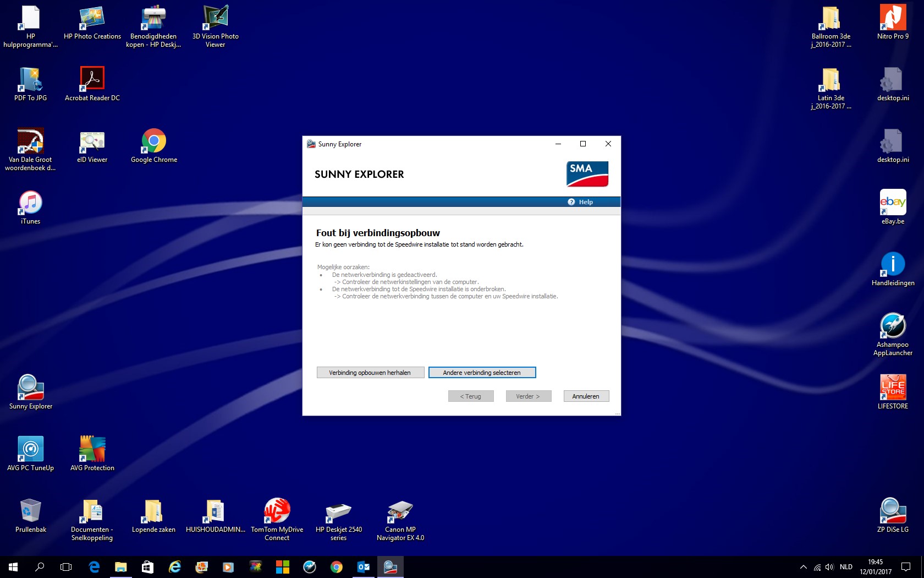Select the ZP DiSe LG desktop icon
This screenshot has height=578, width=924.
point(892,512)
